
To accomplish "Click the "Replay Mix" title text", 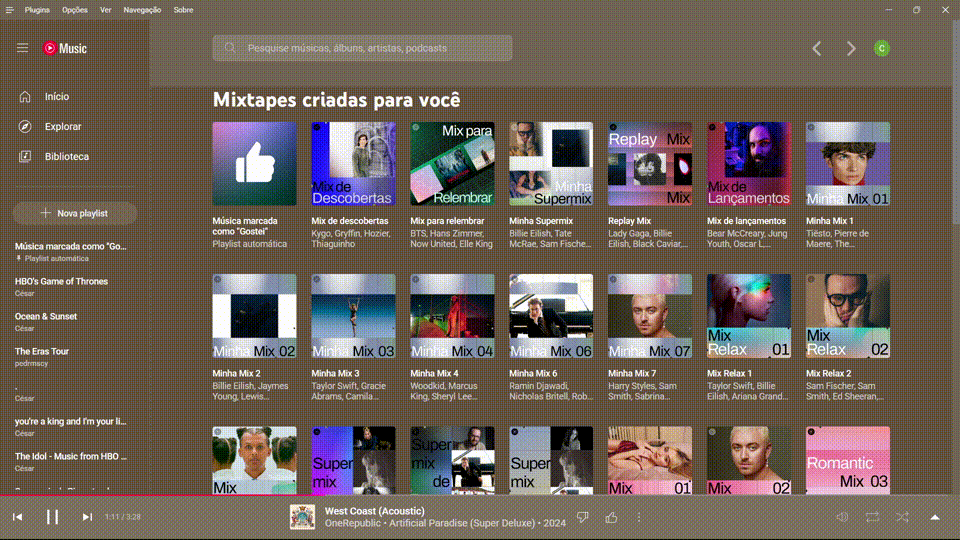I will pyautogui.click(x=629, y=221).
